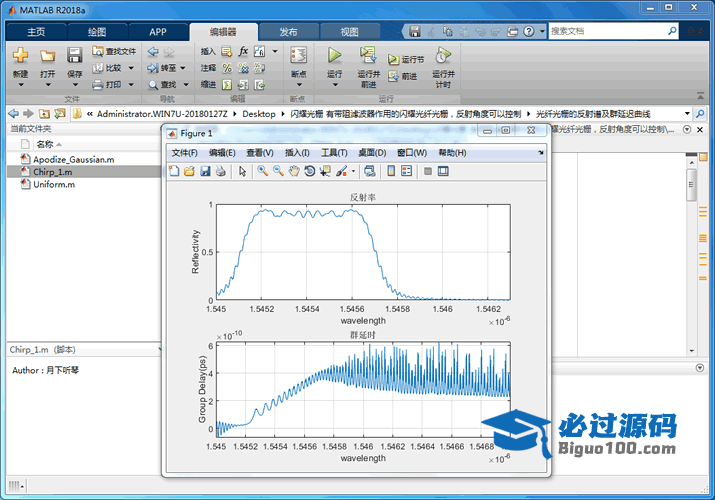Click Run Section (运行节)
The height and width of the screenshot is (500, 715).
pos(406,59)
